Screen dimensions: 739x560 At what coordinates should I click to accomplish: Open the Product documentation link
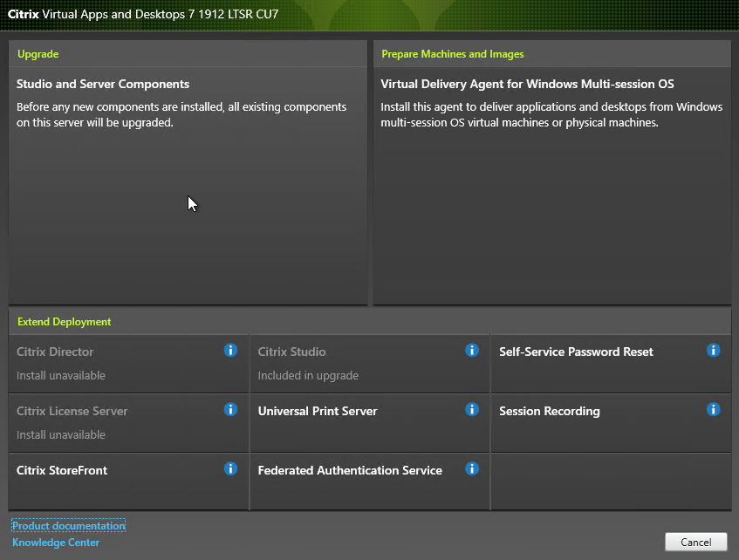tap(69, 526)
